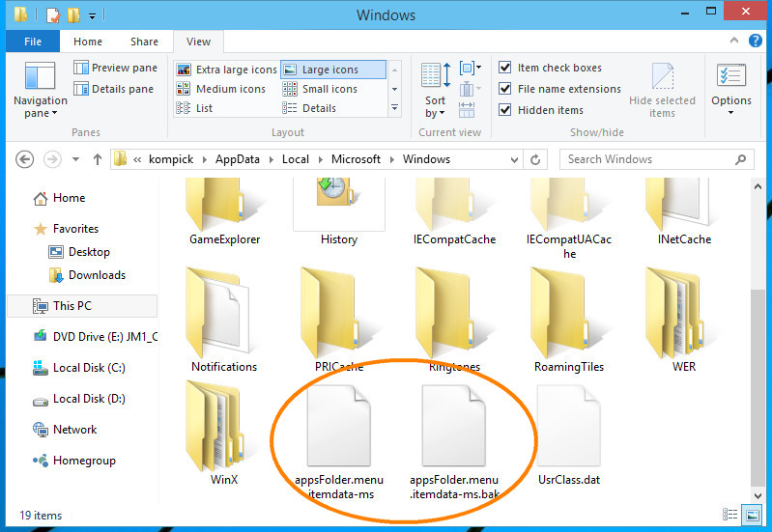The height and width of the screenshot is (532, 772).
Task: Click the Back navigation arrow
Action: click(24, 159)
